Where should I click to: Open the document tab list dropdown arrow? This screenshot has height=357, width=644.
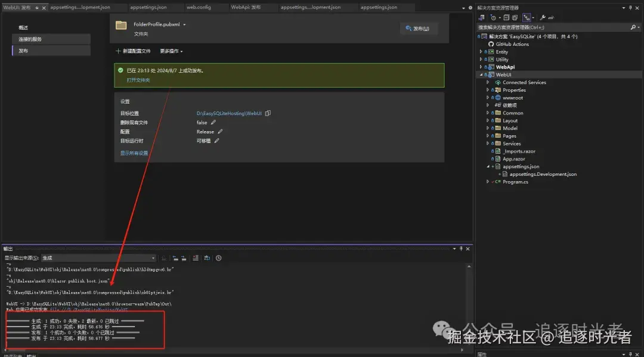pos(464,8)
